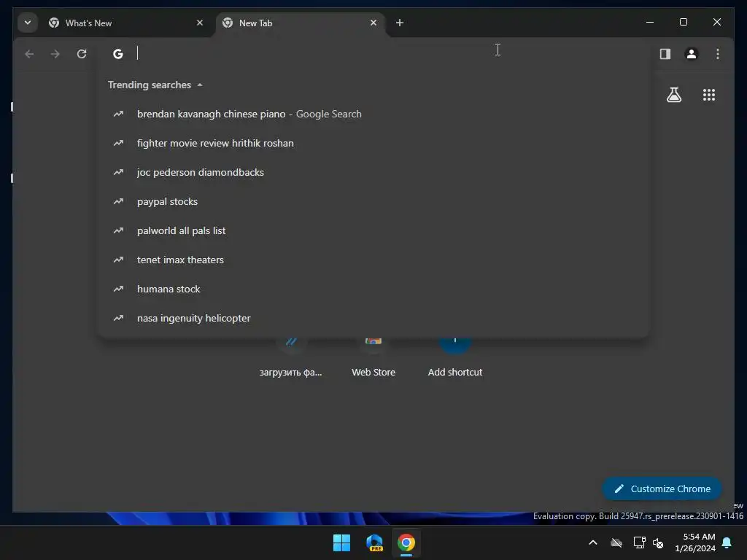
Task: Maximize the Chrome window
Action: [x=683, y=23]
